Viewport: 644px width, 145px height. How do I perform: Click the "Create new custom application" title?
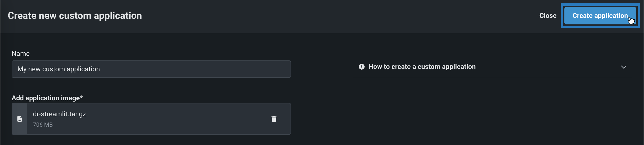click(x=75, y=16)
